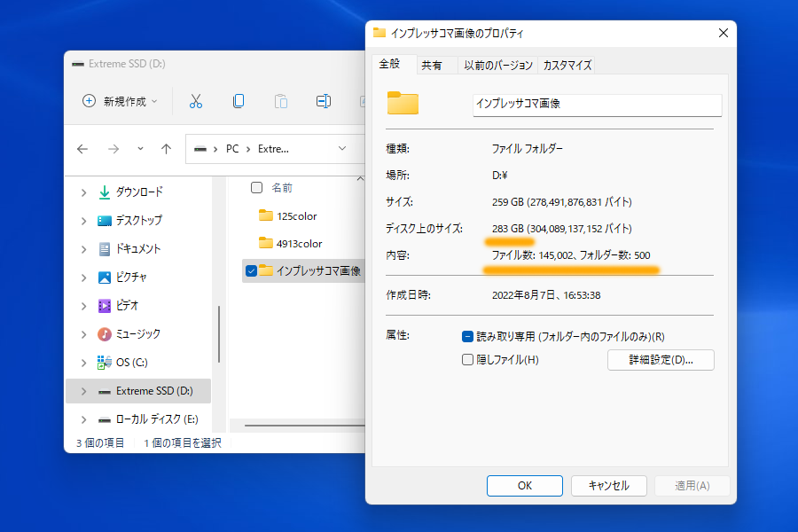Switch to the カスタマイズ tab
Image resolution: width=798 pixels, height=532 pixels.
click(x=567, y=65)
